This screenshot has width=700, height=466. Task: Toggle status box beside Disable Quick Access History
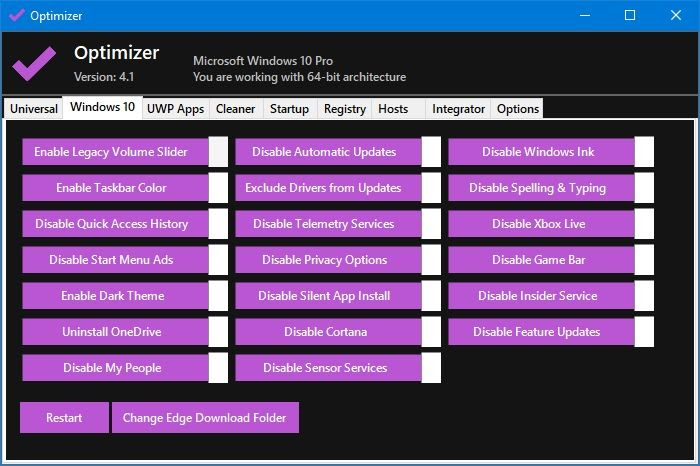pyautogui.click(x=218, y=224)
